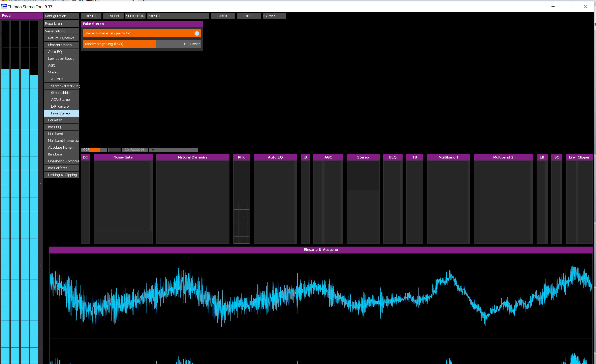This screenshot has height=364, width=596.
Task: Expand the Reparieren section
Action: [61, 24]
